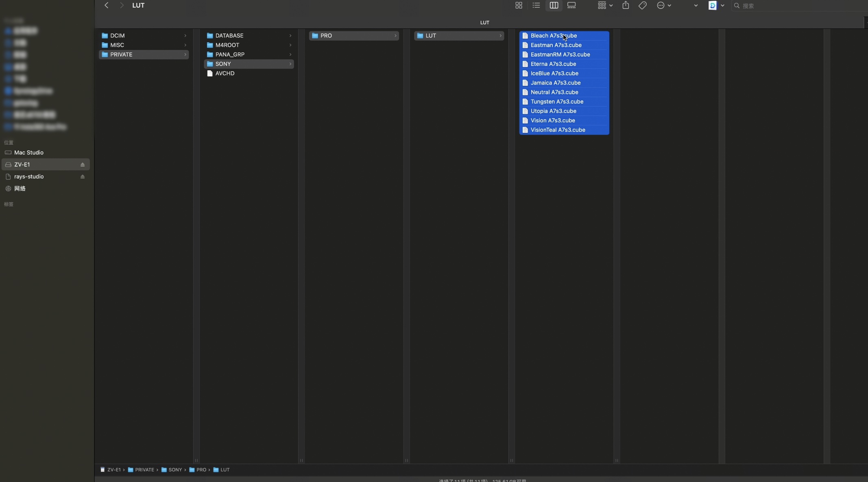The width and height of the screenshot is (868, 482).
Task: Switch to gallery view
Action: [571, 5]
